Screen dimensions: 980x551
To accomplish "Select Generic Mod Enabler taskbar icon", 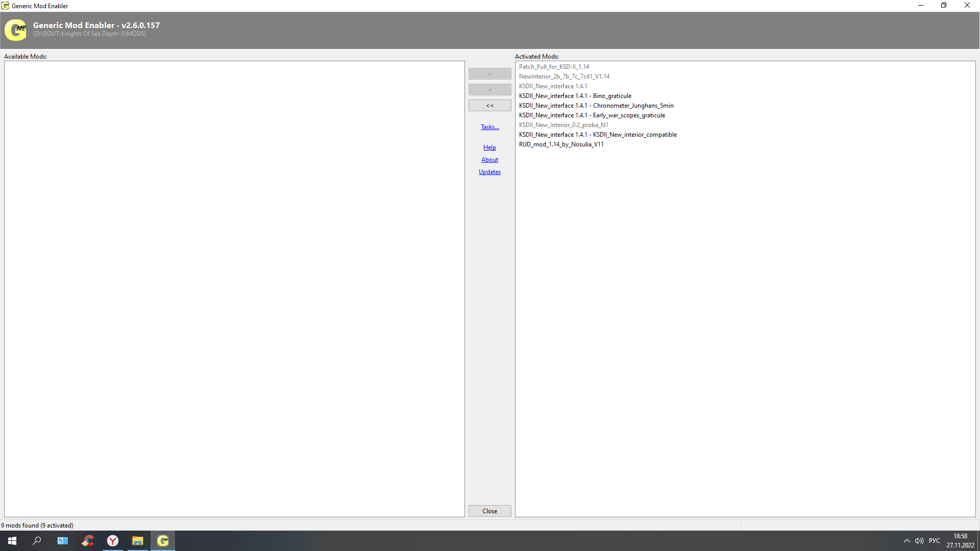I will click(x=163, y=541).
